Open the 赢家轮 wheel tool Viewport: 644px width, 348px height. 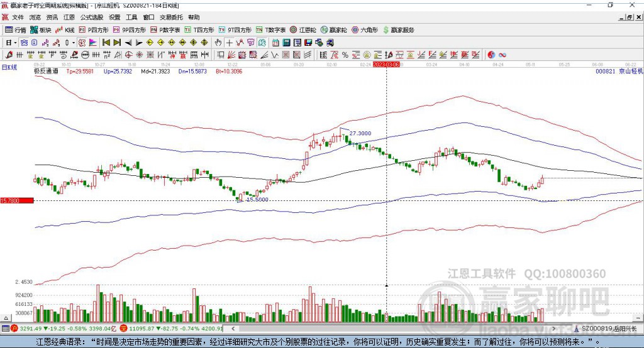[333, 30]
